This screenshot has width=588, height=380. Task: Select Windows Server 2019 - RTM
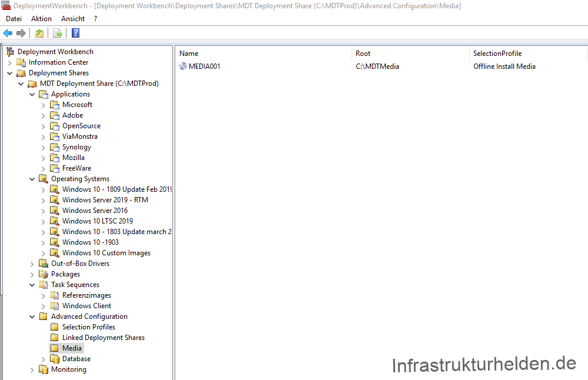point(105,200)
